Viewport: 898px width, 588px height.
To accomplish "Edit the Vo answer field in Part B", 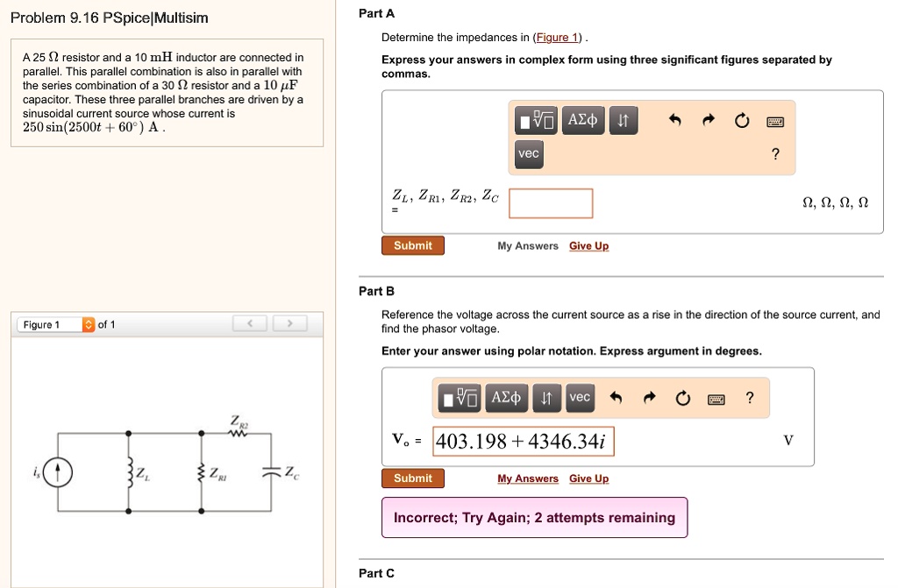I will [x=524, y=442].
